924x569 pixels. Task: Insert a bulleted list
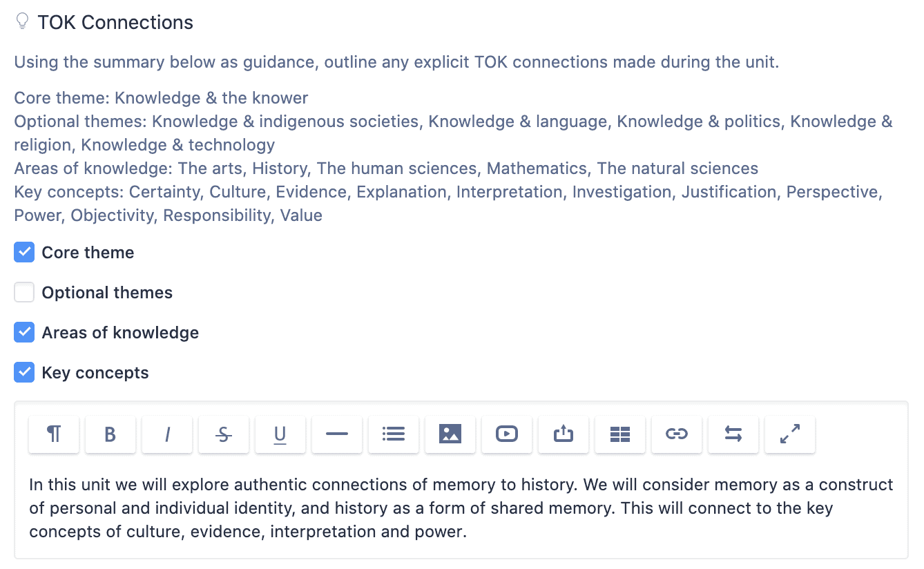(394, 434)
